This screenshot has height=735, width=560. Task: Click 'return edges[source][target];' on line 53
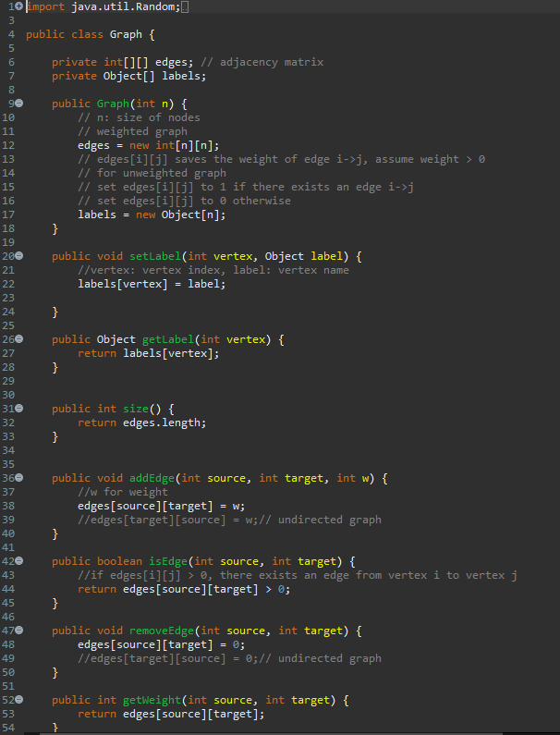(x=171, y=714)
